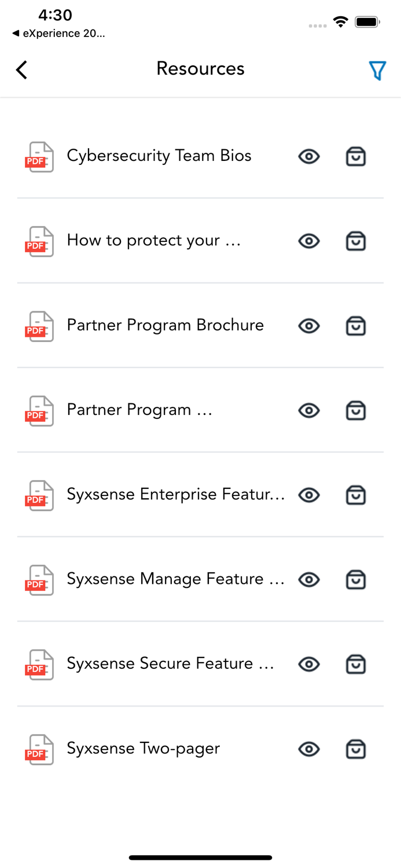Preview the Syxsense Enterprise Features document
This screenshot has height=868, width=401.
[308, 495]
